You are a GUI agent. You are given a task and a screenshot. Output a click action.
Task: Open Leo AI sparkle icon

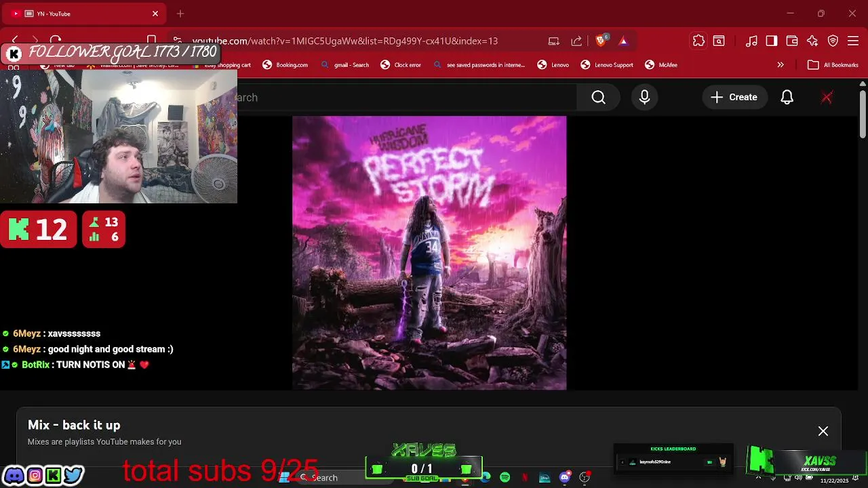click(x=812, y=41)
